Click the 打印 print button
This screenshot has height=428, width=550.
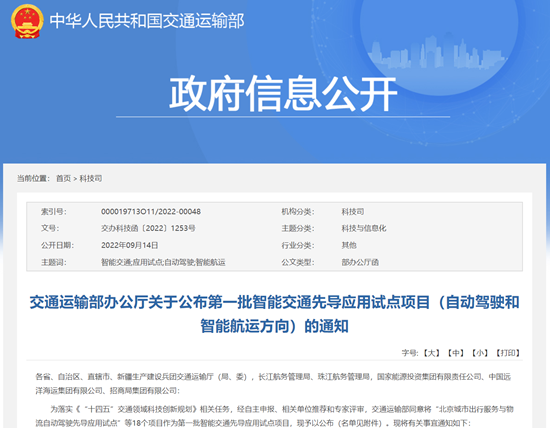tap(508, 353)
